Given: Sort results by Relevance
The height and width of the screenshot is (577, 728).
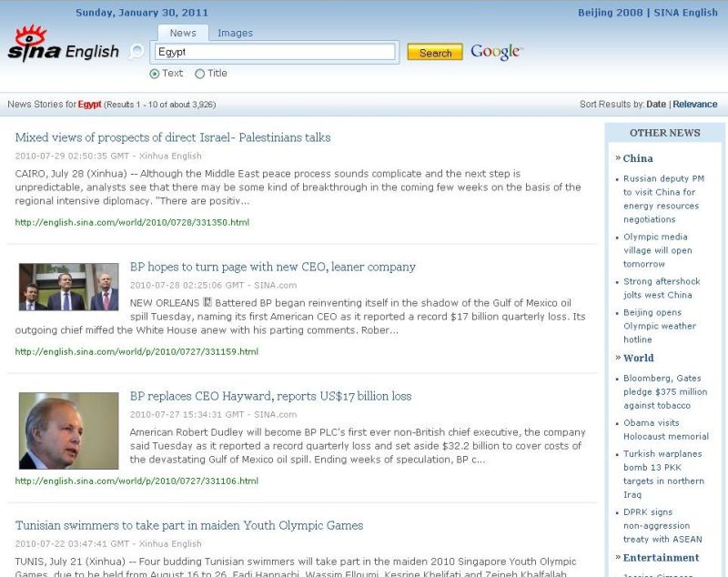Looking at the screenshot, I should [x=695, y=105].
